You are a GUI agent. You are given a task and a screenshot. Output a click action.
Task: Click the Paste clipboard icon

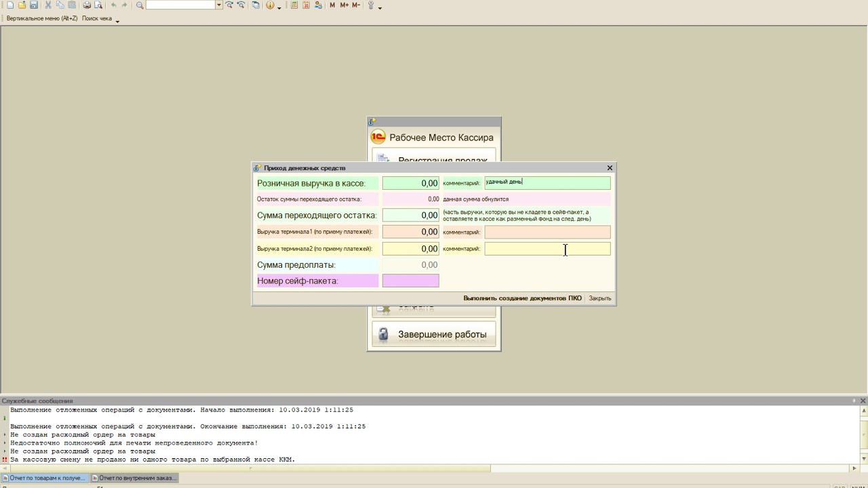(72, 5)
